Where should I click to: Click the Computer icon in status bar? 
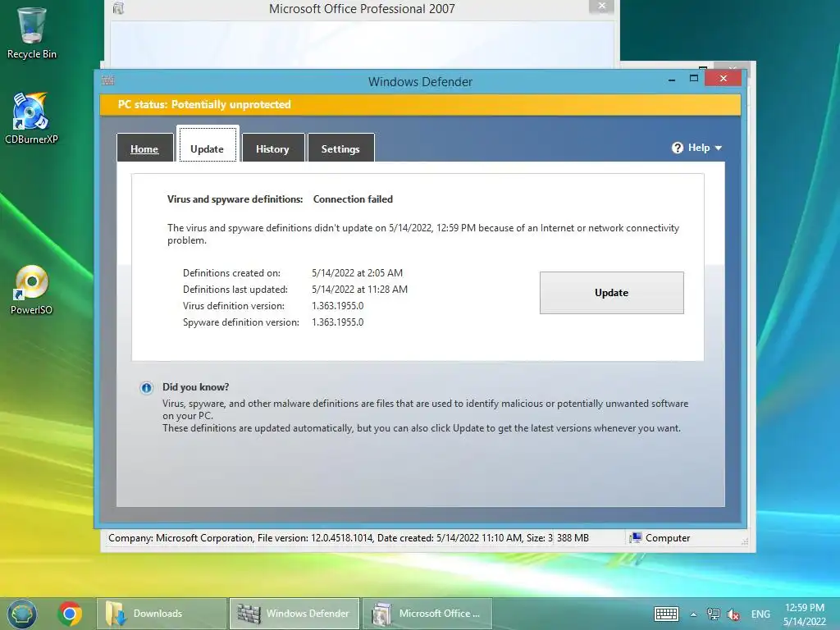tap(636, 538)
